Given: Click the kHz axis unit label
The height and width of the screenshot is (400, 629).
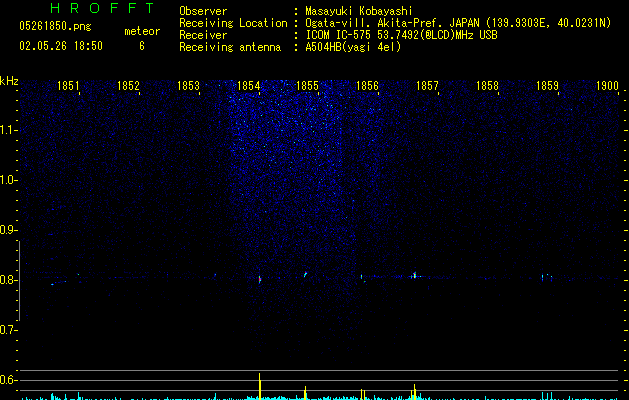Looking at the screenshot, I should [x=9, y=81].
